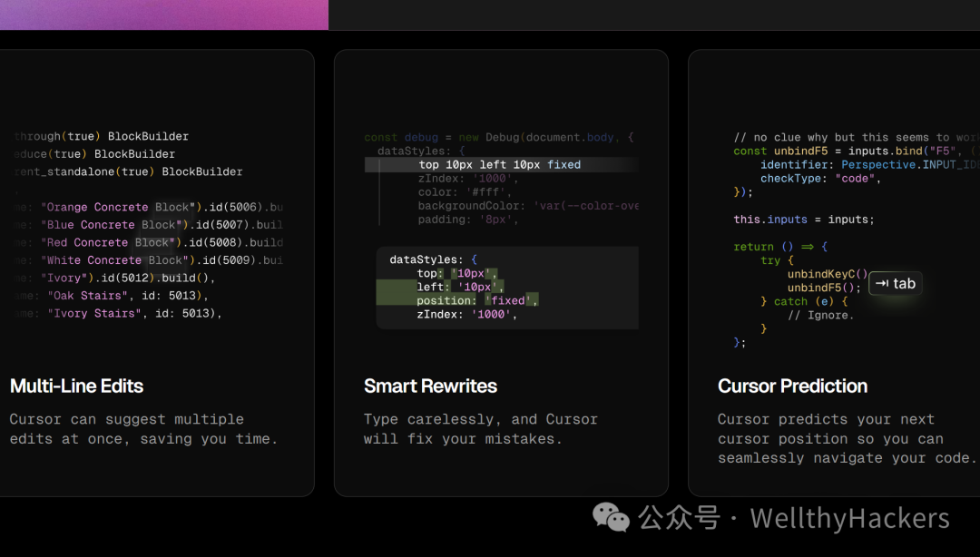Click the '// Ignore.' comment line

tap(820, 315)
